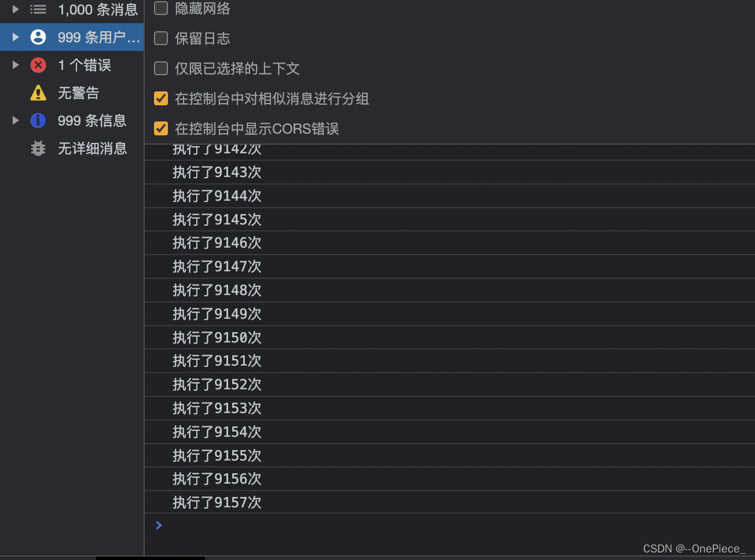
Task: Filter by 1 个错误 in sidebar
Action: (72, 65)
